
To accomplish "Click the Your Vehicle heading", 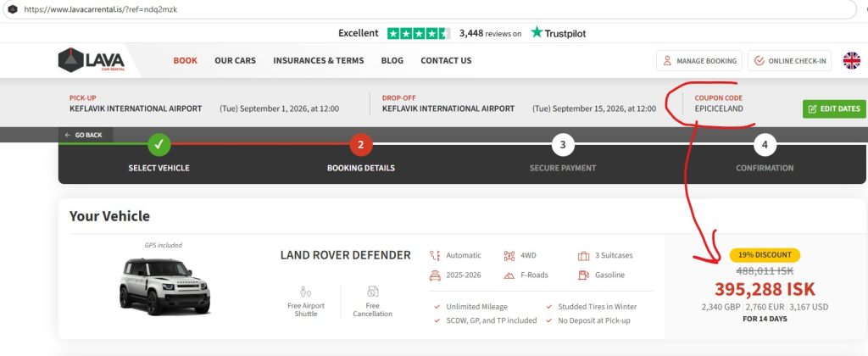I will click(109, 216).
